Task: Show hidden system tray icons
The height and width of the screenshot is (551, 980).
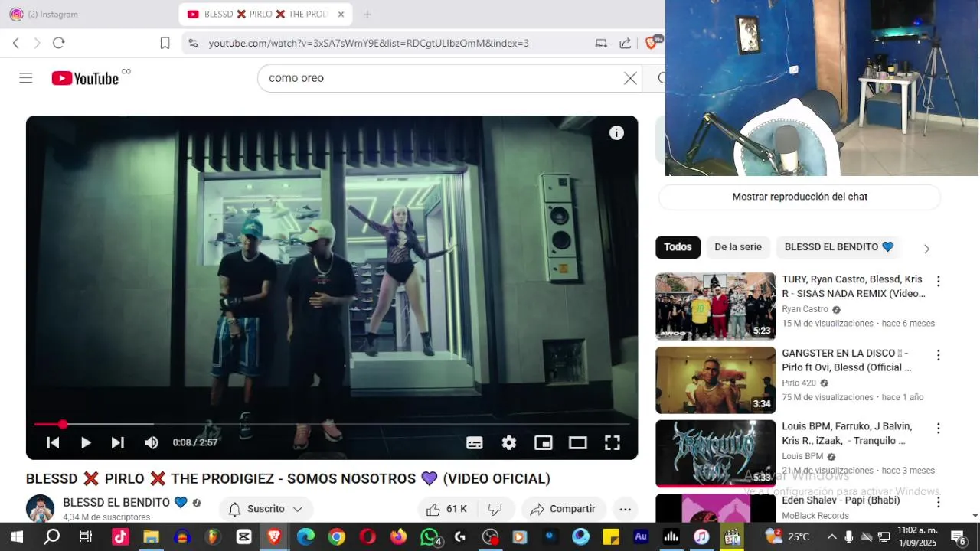Action: [x=831, y=537]
